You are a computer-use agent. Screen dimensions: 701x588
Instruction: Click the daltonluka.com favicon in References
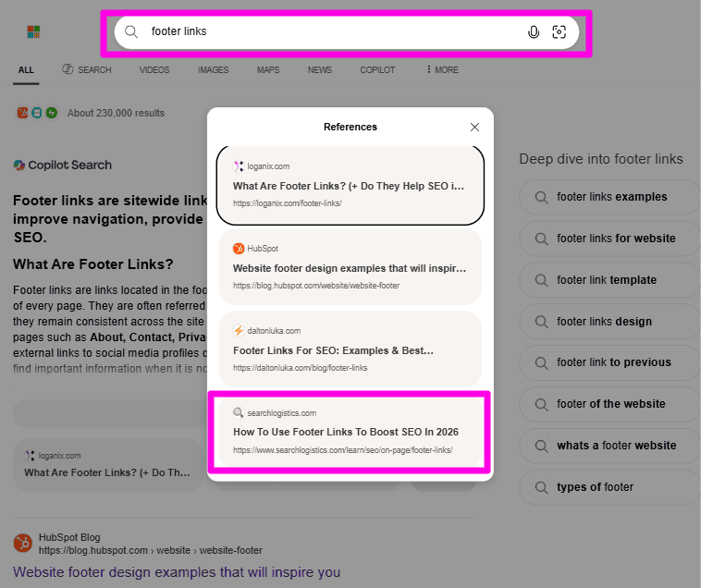(239, 331)
